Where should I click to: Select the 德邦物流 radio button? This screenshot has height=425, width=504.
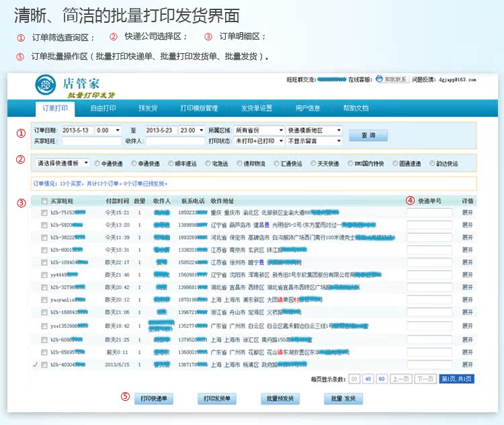point(239,164)
